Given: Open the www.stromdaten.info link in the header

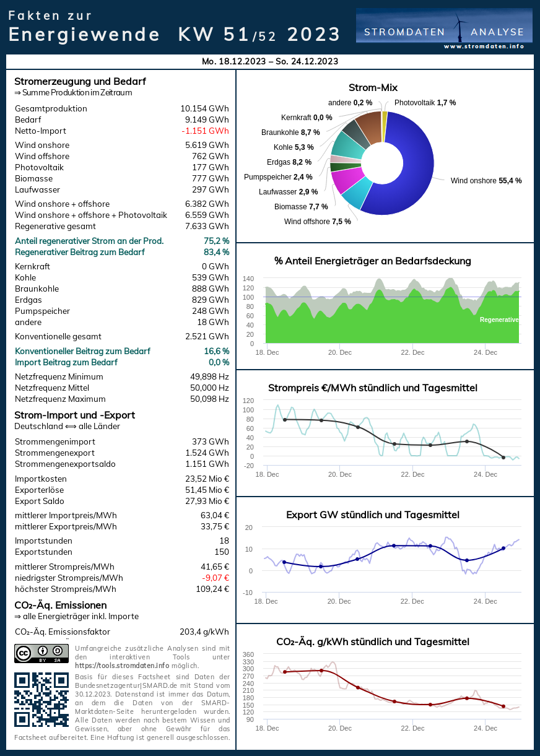Looking at the screenshot, I should click(x=484, y=46).
